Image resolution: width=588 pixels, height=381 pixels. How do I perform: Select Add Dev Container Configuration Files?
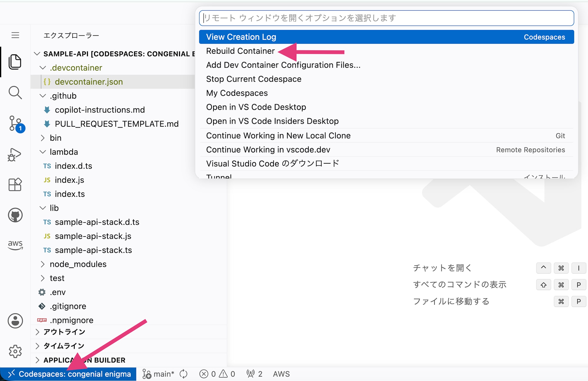[x=386, y=65]
